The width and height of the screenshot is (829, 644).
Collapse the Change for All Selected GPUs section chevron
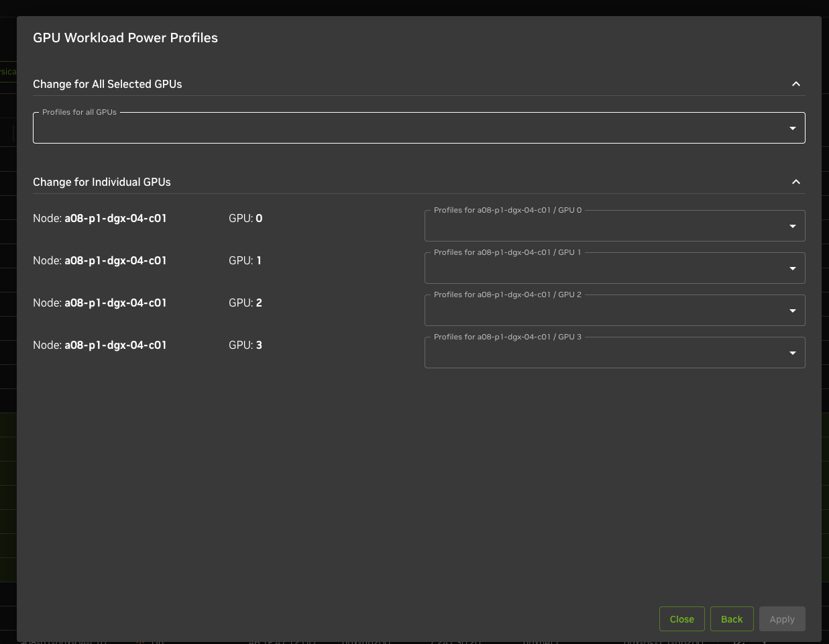795,84
